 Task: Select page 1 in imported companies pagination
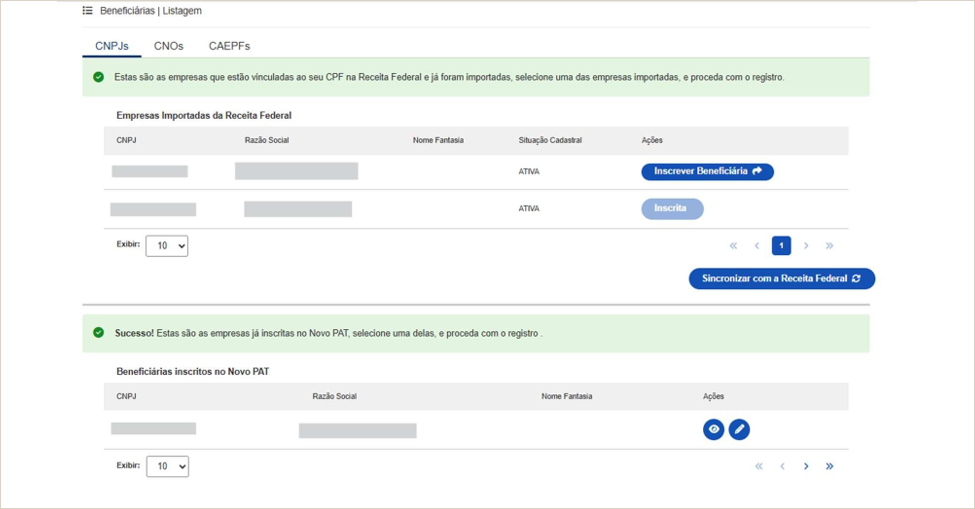coord(782,245)
